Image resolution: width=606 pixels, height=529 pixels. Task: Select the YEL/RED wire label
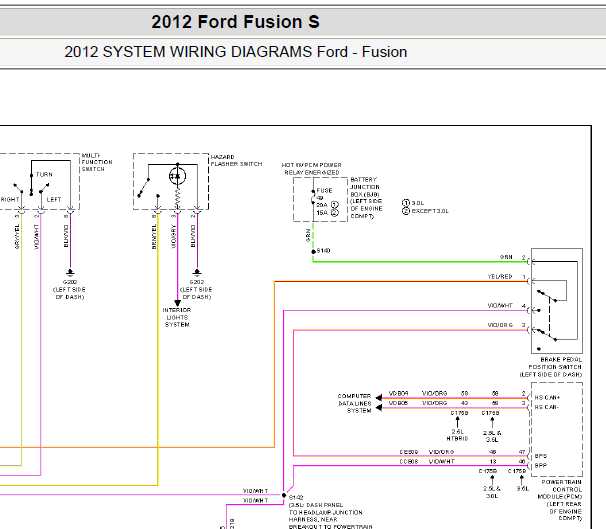(x=500, y=277)
